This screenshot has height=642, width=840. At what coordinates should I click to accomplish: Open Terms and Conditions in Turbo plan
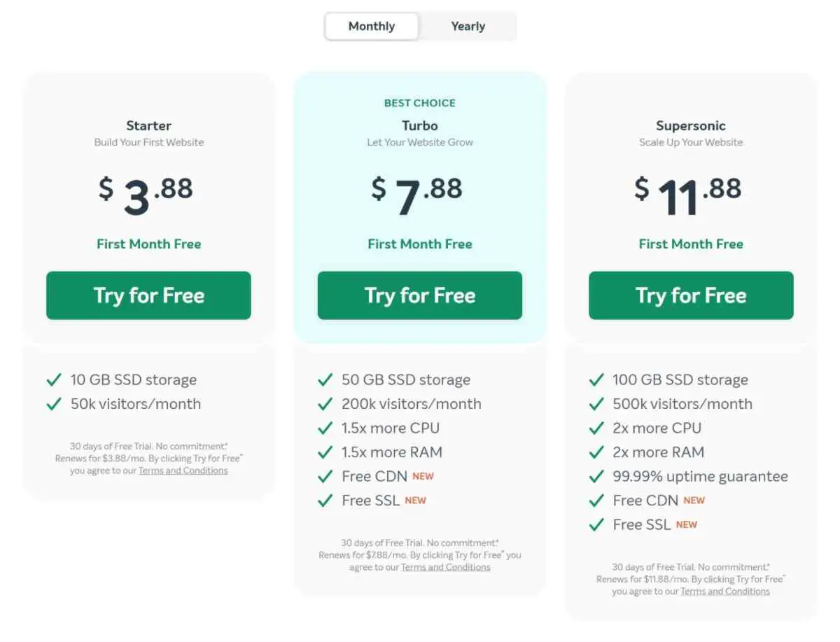[x=446, y=567]
